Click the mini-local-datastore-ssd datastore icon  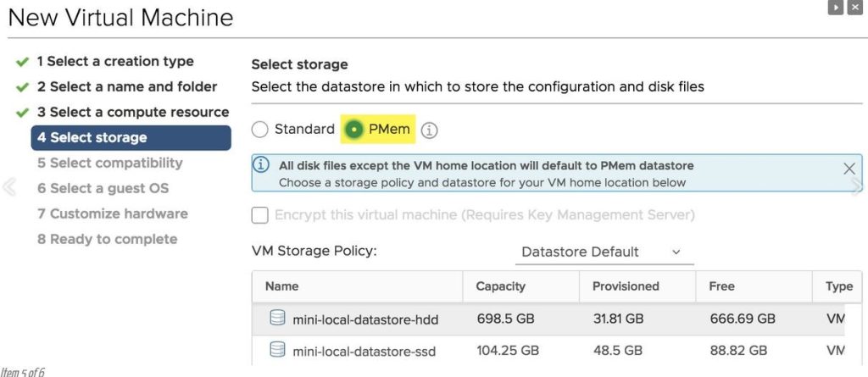[x=277, y=350]
